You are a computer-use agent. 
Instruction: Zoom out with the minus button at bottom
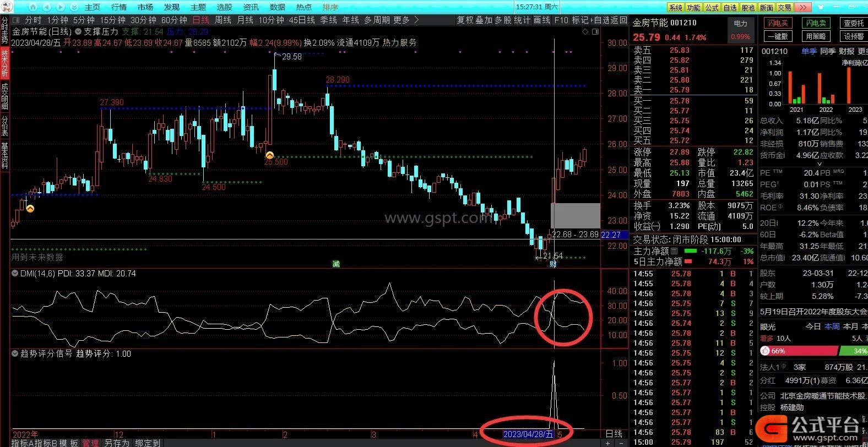coord(621,443)
